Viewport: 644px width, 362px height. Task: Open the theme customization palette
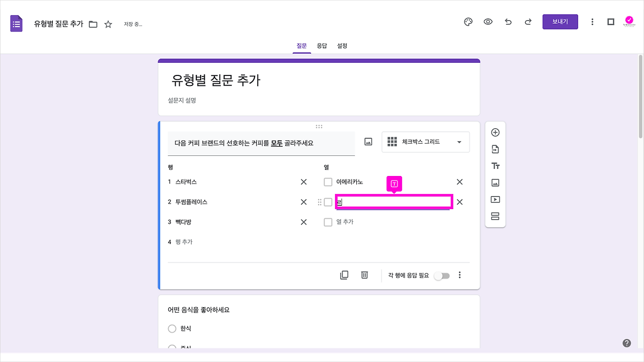pos(468,22)
